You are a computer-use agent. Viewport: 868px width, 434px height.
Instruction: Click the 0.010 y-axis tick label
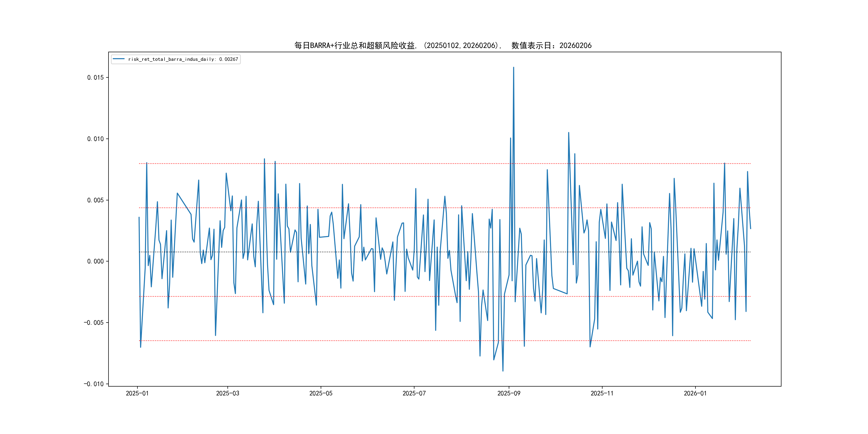tap(95, 139)
